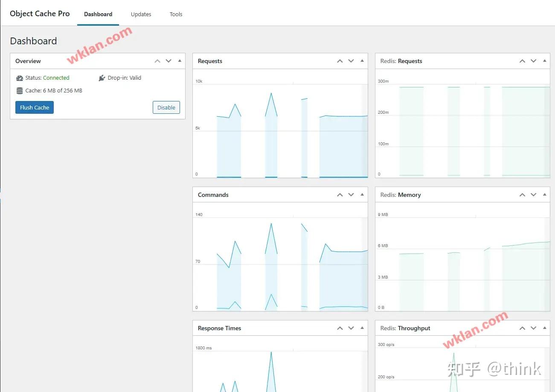Move the blue Requests panel down

coord(351,61)
